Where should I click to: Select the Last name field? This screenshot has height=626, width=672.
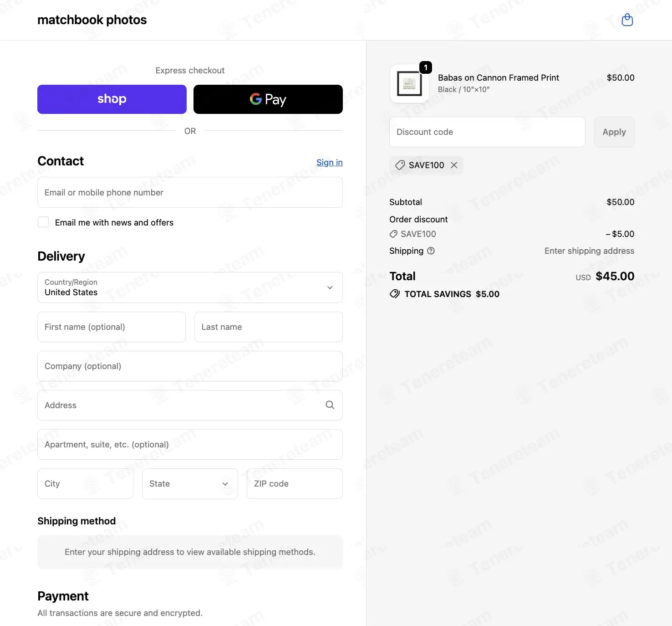[x=269, y=327]
